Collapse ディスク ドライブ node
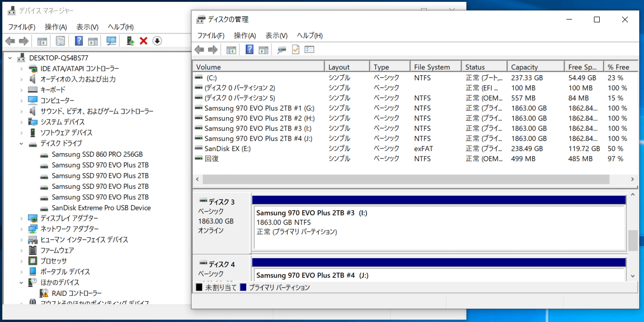The image size is (644, 322). pos(21,143)
